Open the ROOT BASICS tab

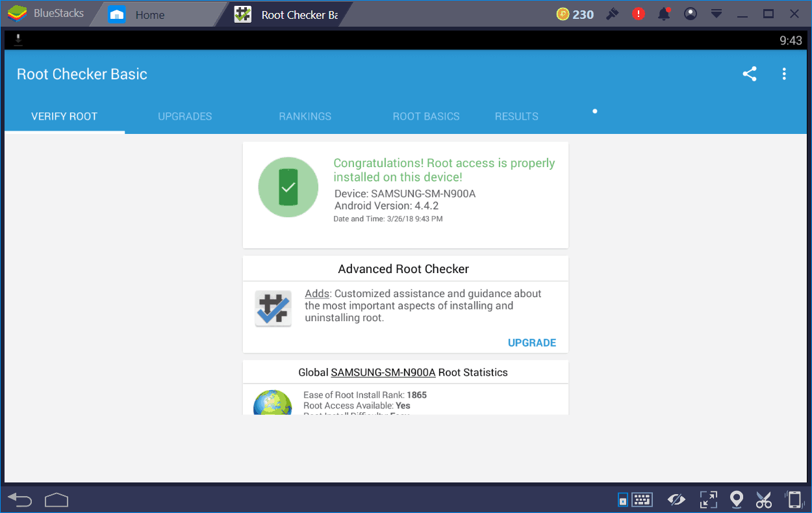point(426,116)
